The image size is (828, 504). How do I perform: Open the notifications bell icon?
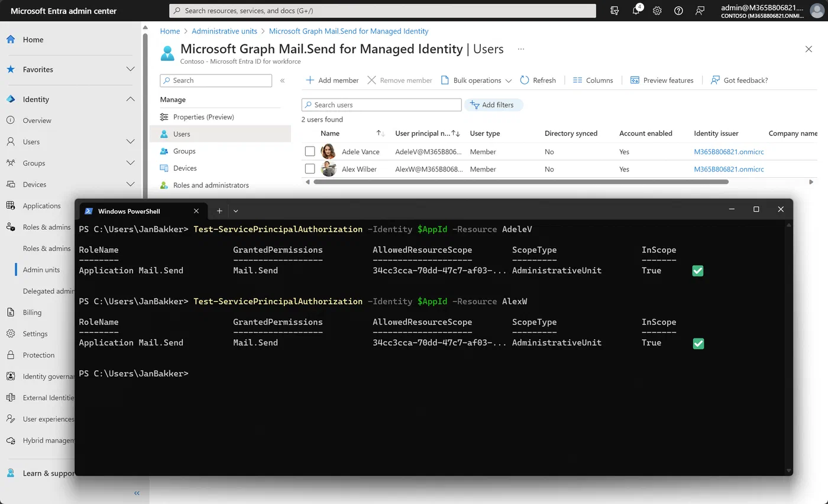click(636, 11)
